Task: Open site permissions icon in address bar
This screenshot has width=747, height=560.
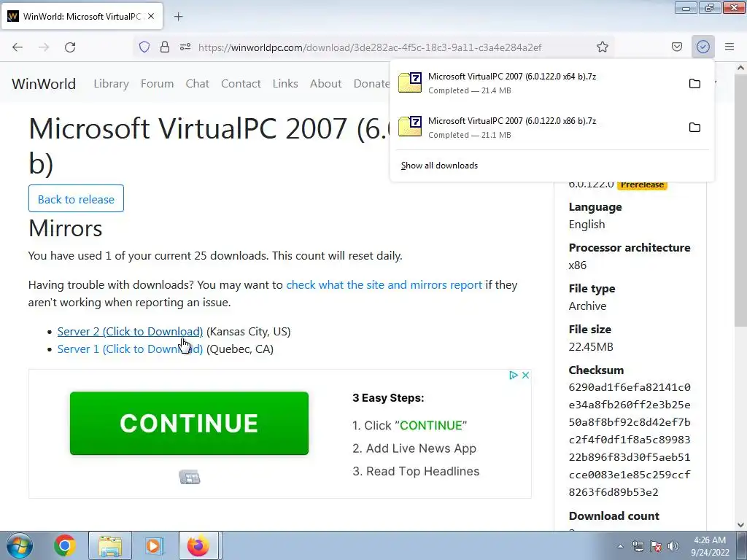Action: (185, 47)
